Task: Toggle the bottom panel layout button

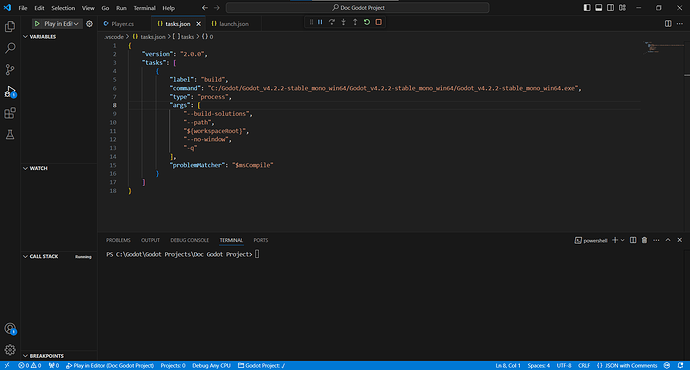Action: point(598,7)
